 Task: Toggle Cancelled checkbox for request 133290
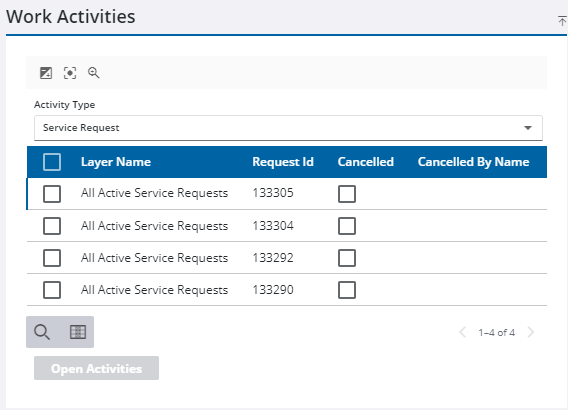[x=347, y=290]
